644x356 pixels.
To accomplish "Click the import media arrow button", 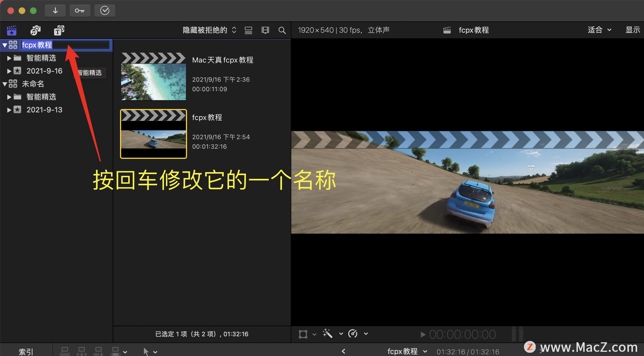I will tap(55, 11).
